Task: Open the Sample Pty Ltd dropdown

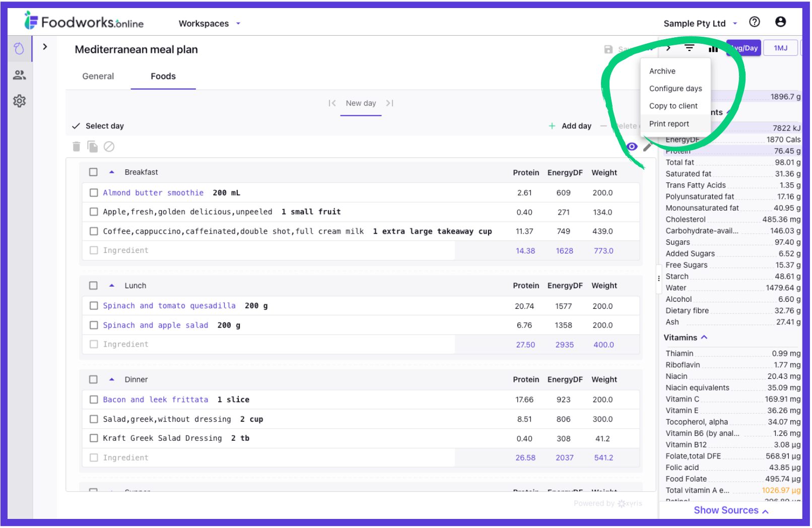Action: [x=700, y=24]
